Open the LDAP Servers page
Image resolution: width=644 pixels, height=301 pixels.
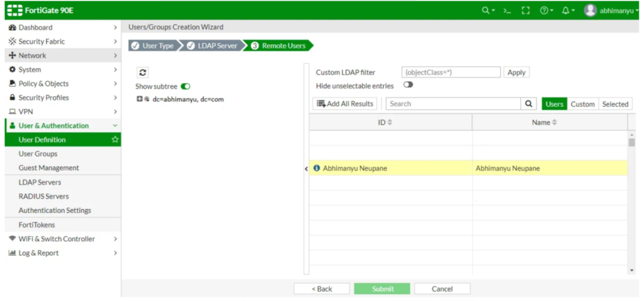click(x=63, y=182)
